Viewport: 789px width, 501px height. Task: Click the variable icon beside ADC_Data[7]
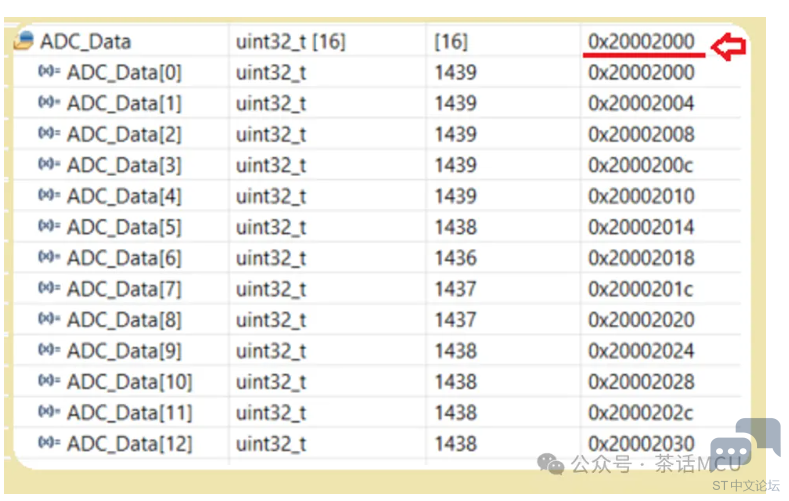click(49, 288)
